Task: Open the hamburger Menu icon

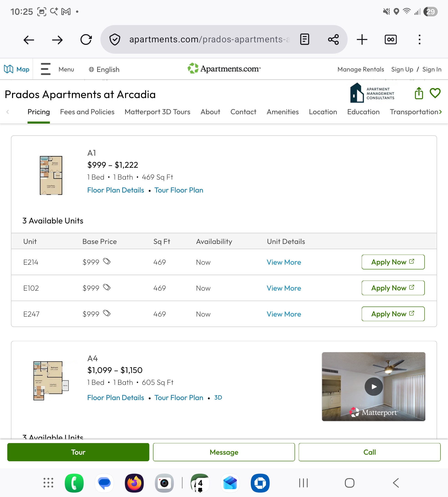Action: (x=46, y=69)
